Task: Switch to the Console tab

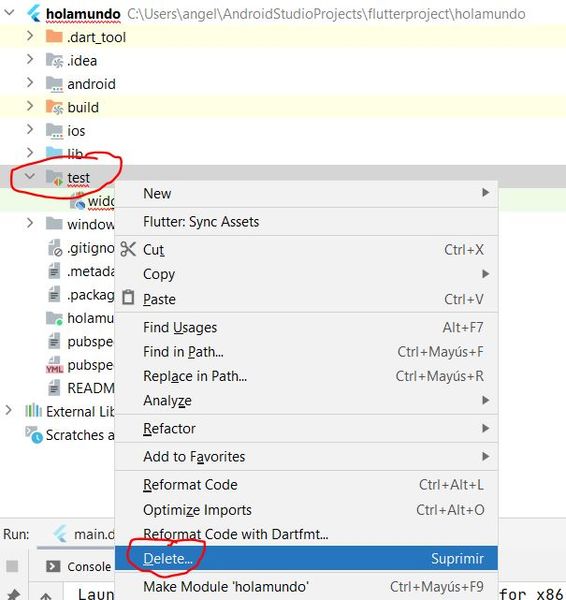Action: [79, 566]
